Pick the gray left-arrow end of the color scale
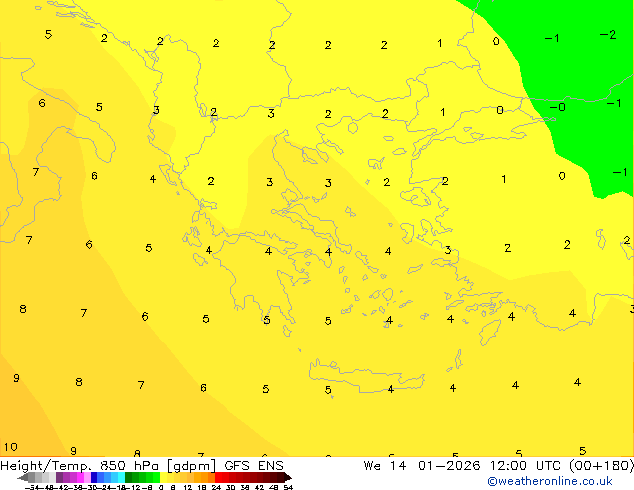The height and width of the screenshot is (490, 634). [23, 477]
